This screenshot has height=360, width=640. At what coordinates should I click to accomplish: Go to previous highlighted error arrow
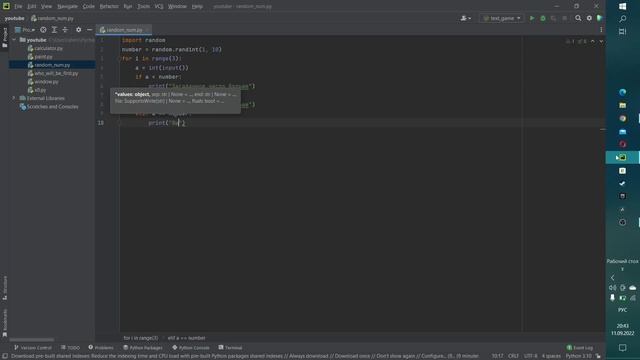click(593, 42)
